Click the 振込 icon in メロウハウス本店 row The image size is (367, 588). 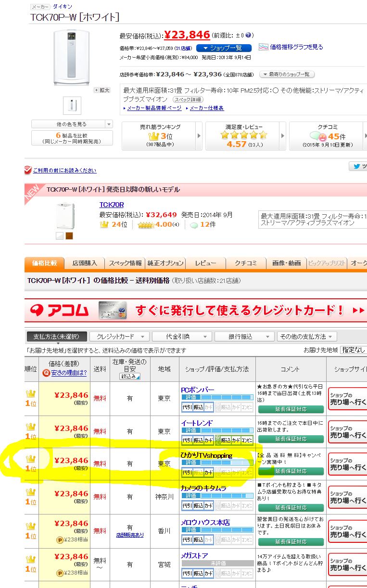tap(198, 539)
